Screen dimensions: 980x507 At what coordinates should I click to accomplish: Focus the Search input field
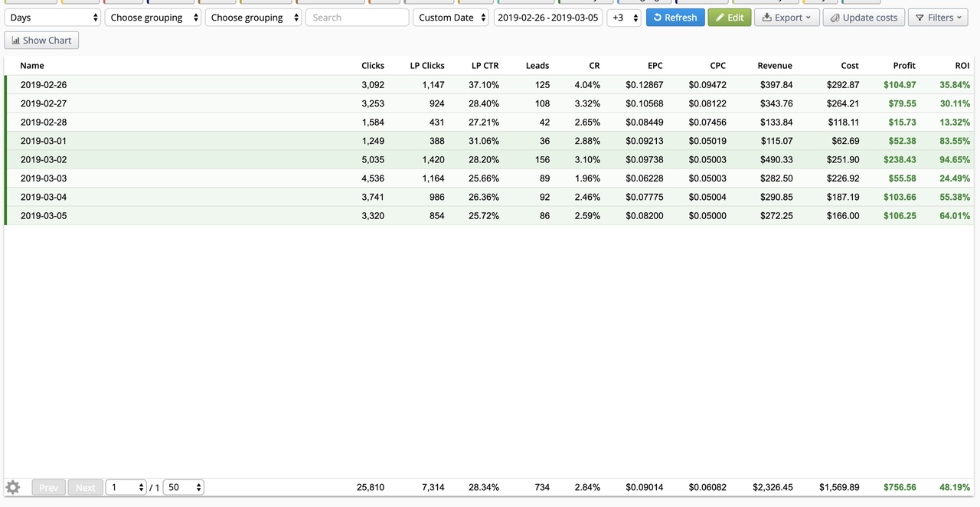point(357,18)
